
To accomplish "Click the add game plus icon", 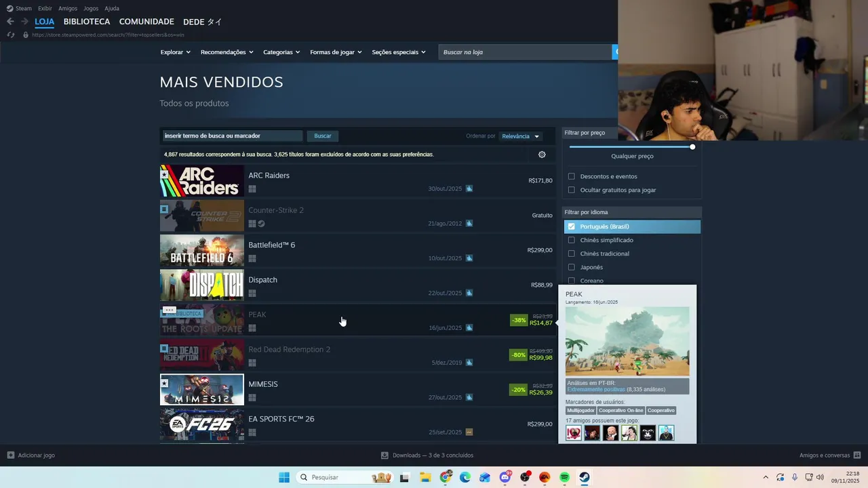I will click(10, 455).
